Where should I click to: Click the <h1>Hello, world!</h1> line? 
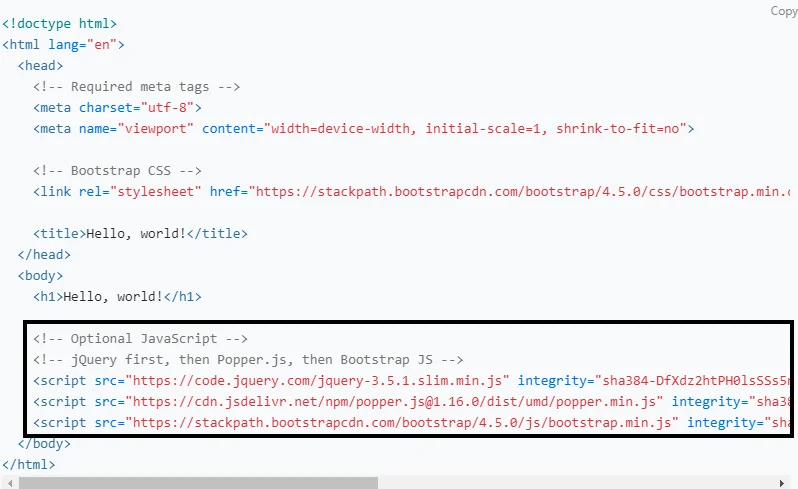point(117,297)
